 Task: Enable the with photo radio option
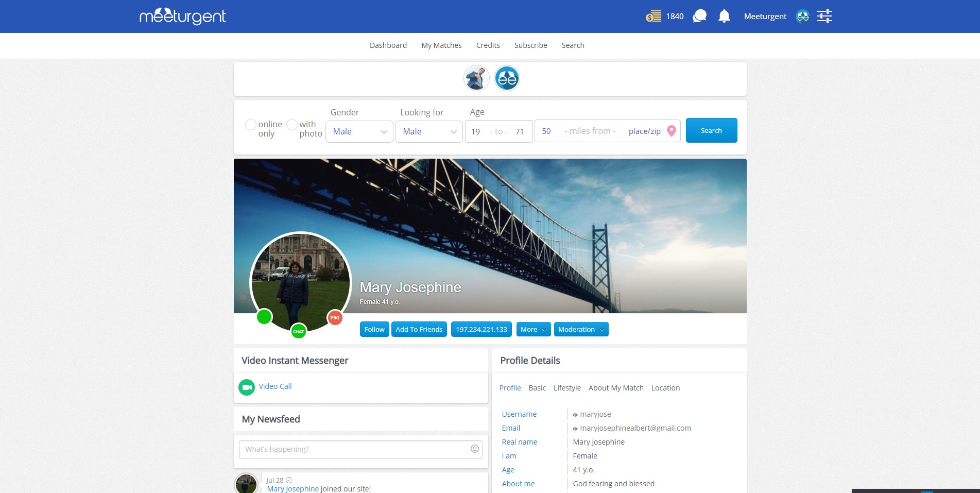292,125
